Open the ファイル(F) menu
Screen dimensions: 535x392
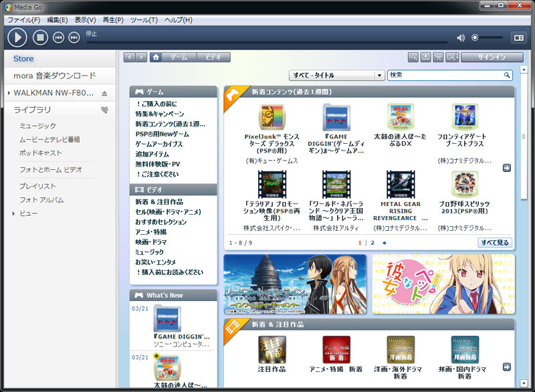24,20
